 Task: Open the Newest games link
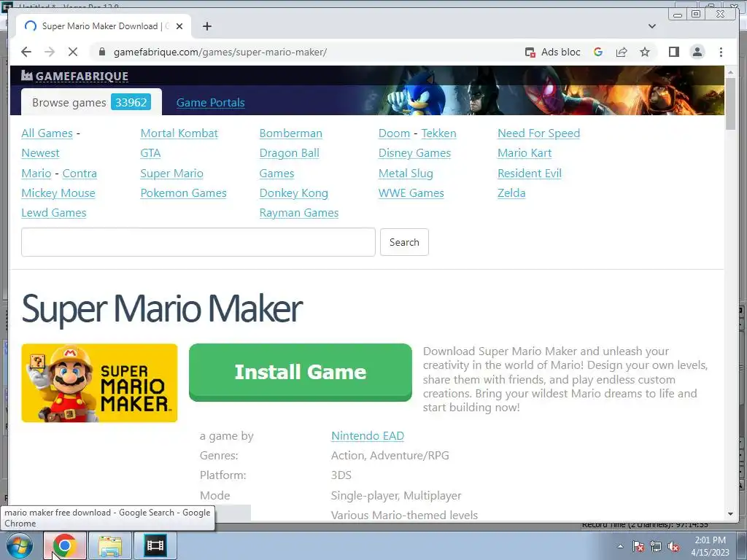(x=41, y=153)
